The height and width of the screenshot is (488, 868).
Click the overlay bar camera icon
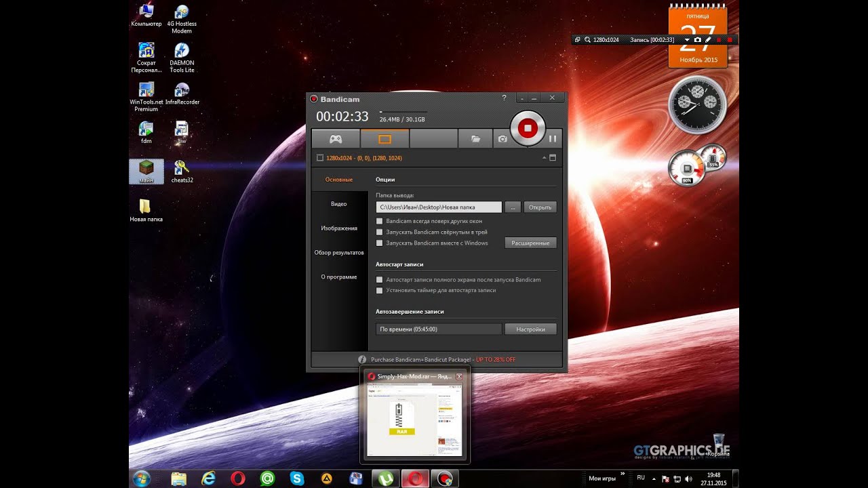698,40
